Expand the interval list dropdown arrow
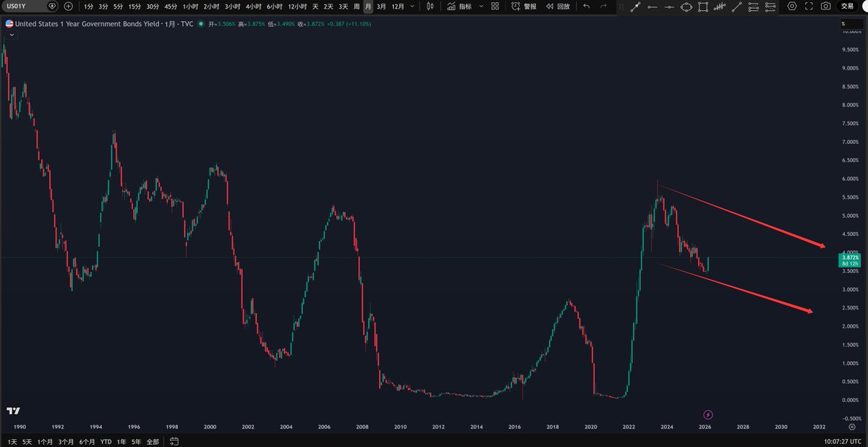 412,6
